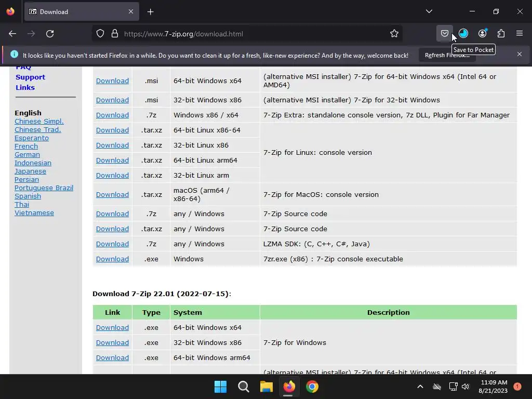Open the Firefox account menu

tap(482, 34)
